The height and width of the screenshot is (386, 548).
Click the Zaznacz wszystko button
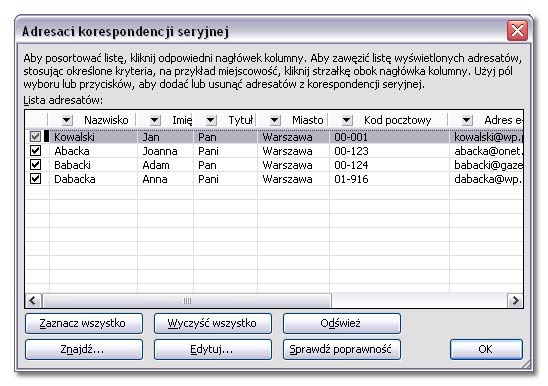coord(84,323)
